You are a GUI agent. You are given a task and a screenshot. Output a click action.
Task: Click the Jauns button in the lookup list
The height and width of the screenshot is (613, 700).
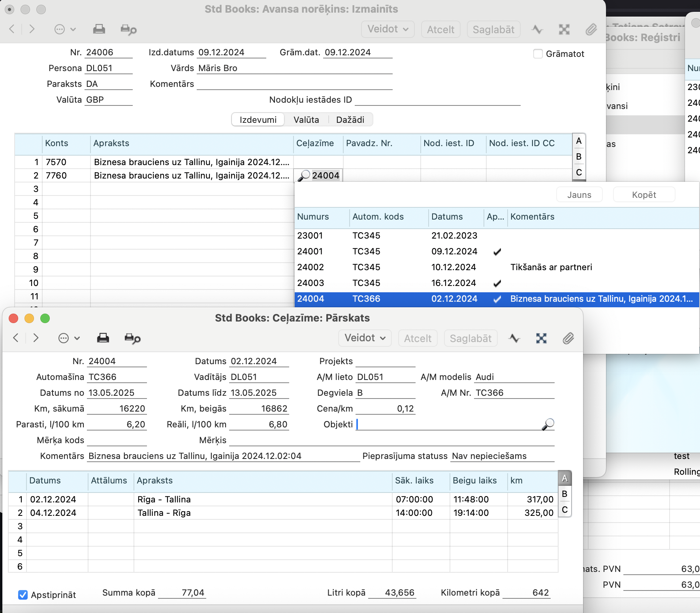coord(579,195)
